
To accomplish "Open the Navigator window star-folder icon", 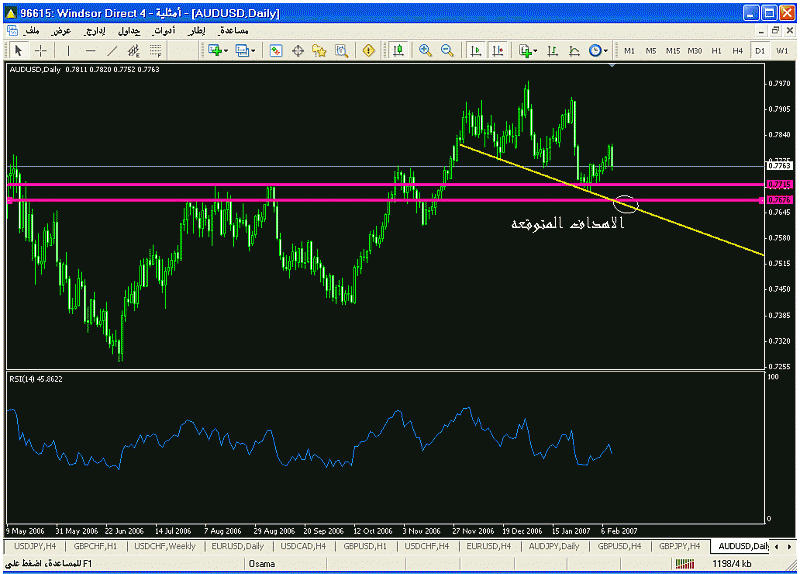I will [320, 50].
